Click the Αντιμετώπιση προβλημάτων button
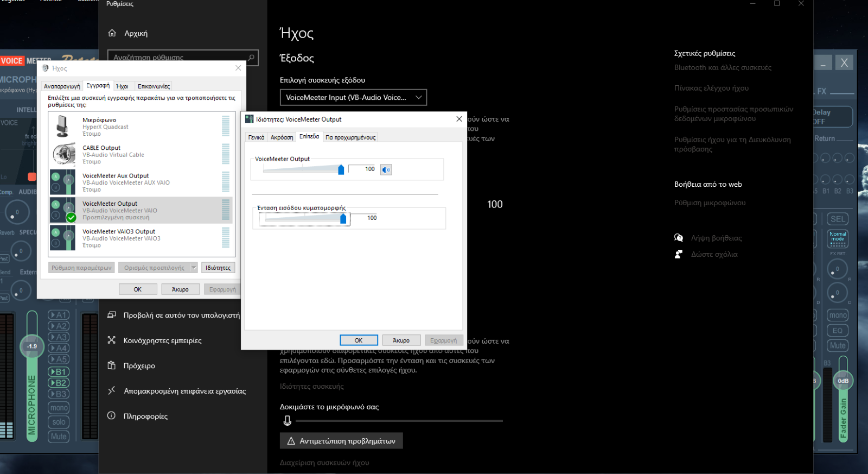Image resolution: width=868 pixels, height=474 pixels. tap(341, 441)
